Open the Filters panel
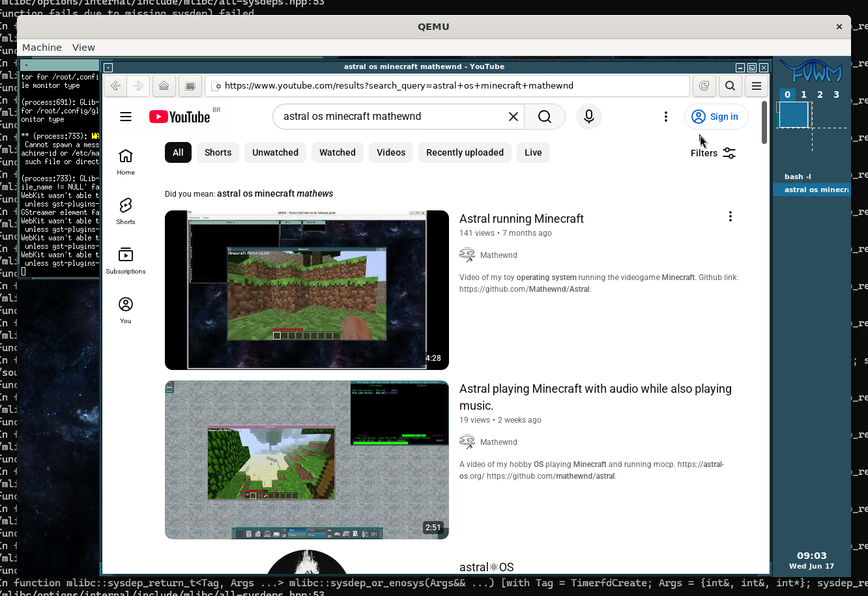 click(x=713, y=153)
